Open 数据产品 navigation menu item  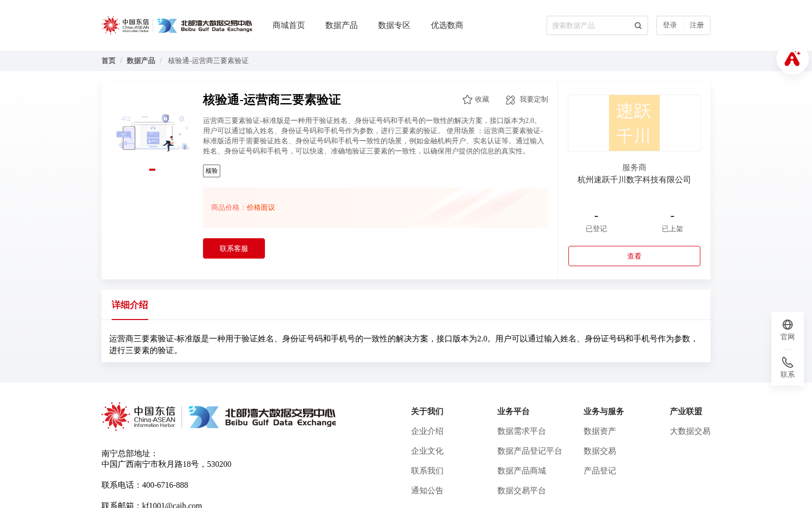pos(342,25)
